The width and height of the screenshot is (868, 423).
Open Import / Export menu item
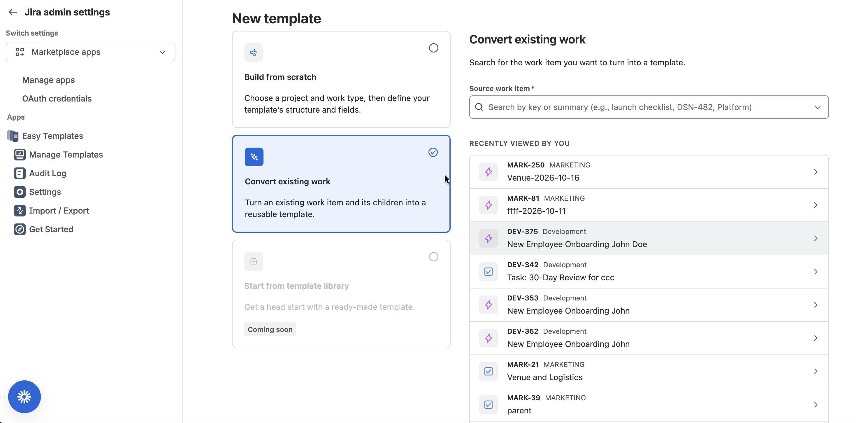(x=59, y=211)
